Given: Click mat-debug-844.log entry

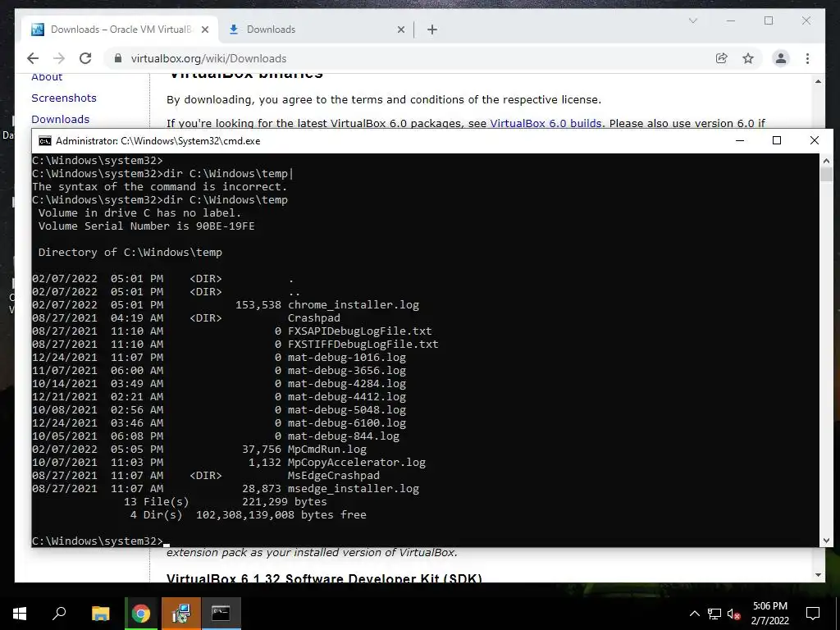Looking at the screenshot, I should click(x=344, y=436).
